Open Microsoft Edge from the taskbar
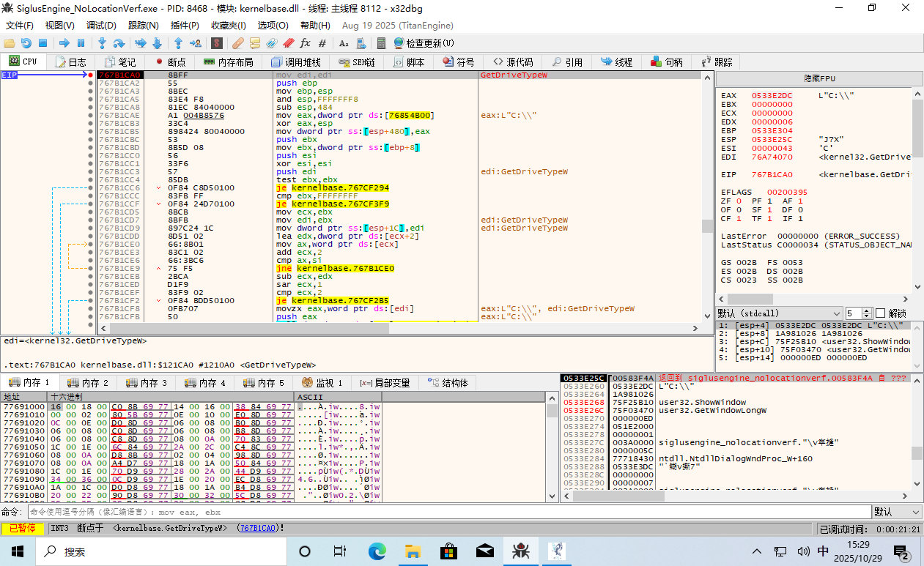This screenshot has height=566, width=924. point(377,551)
